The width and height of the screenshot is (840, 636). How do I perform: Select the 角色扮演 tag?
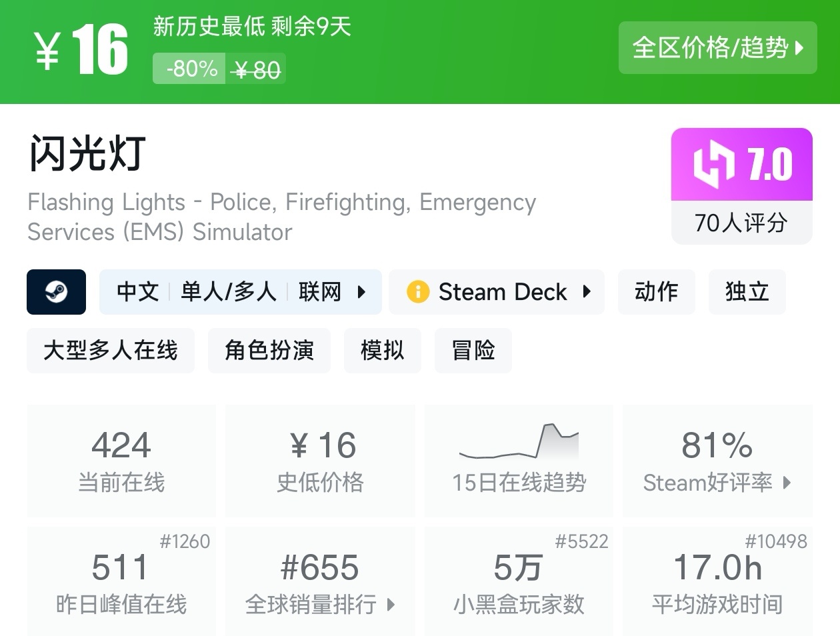click(269, 351)
